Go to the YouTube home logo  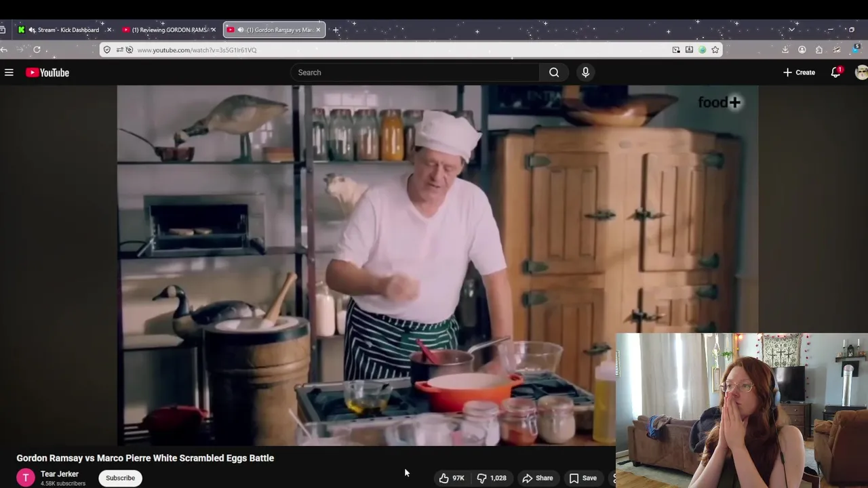(x=47, y=73)
